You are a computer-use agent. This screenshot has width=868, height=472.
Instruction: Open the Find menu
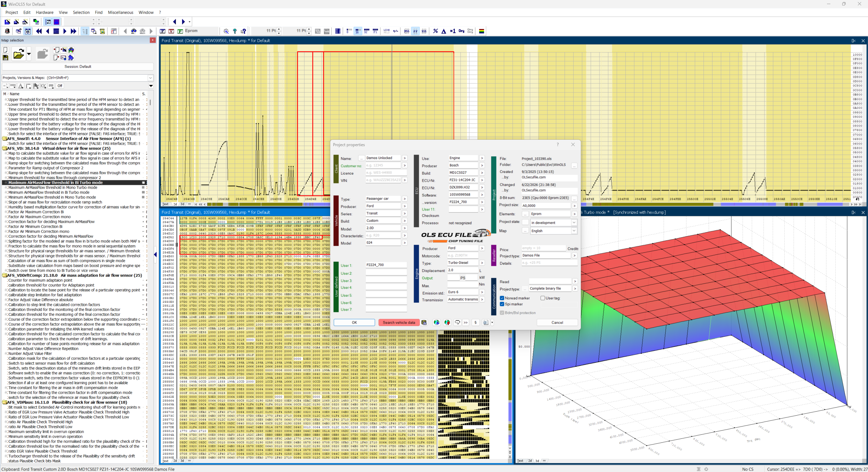(99, 13)
